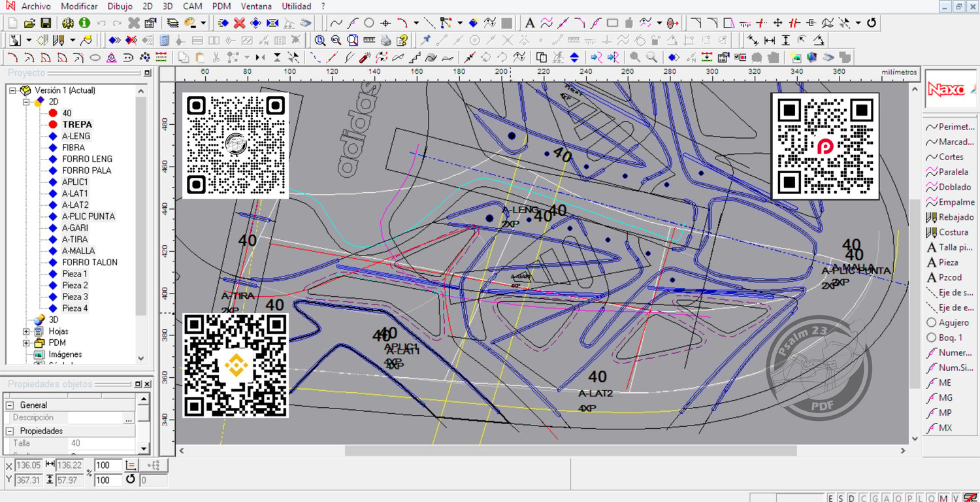Open the dropdown arrow next to the color palette icon
This screenshot has height=502, width=980.
click(203, 23)
